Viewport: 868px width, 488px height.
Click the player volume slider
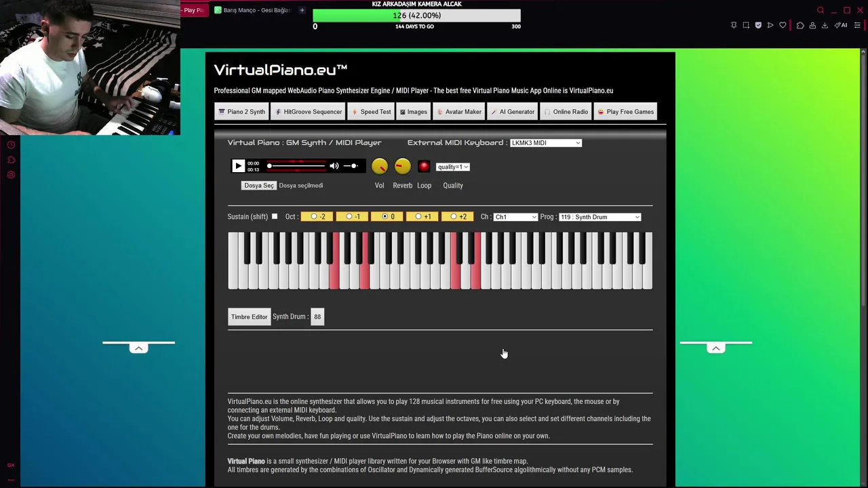[x=351, y=166]
